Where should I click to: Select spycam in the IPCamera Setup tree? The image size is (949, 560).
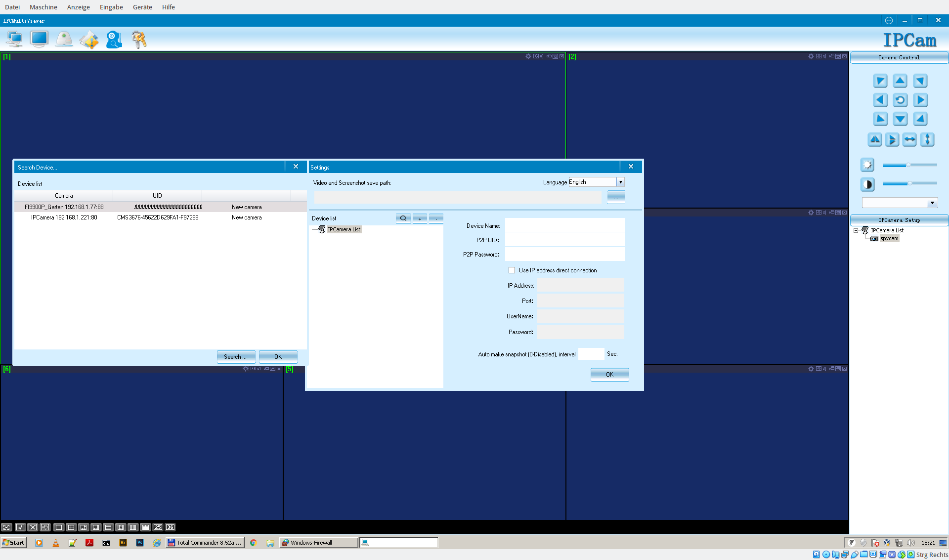click(x=889, y=239)
